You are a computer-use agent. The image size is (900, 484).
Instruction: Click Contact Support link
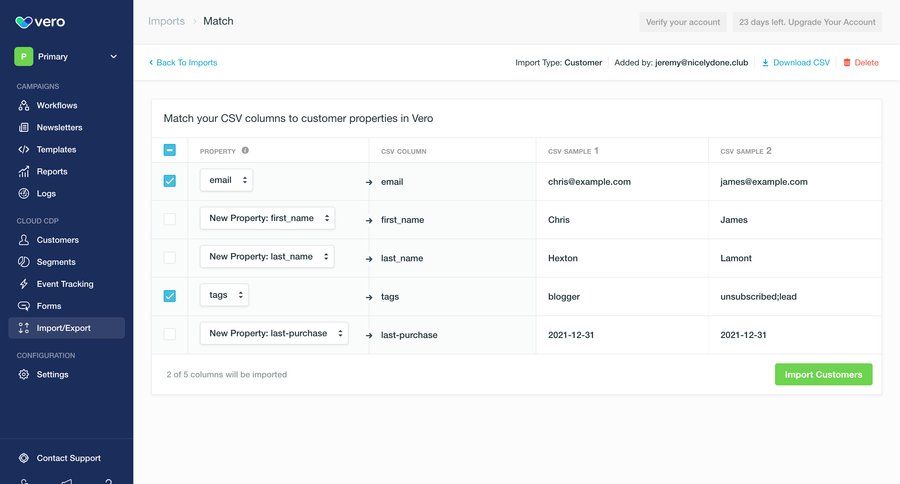tap(68, 458)
